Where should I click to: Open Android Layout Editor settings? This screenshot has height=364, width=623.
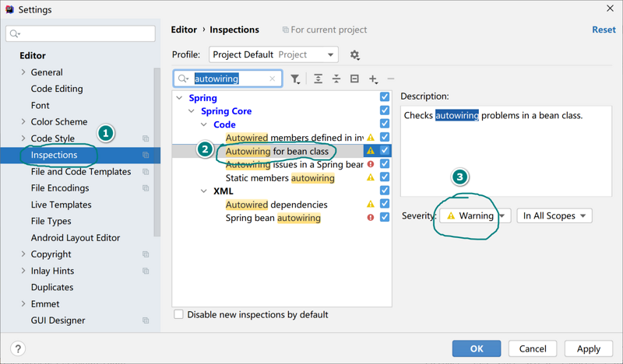[x=76, y=238]
